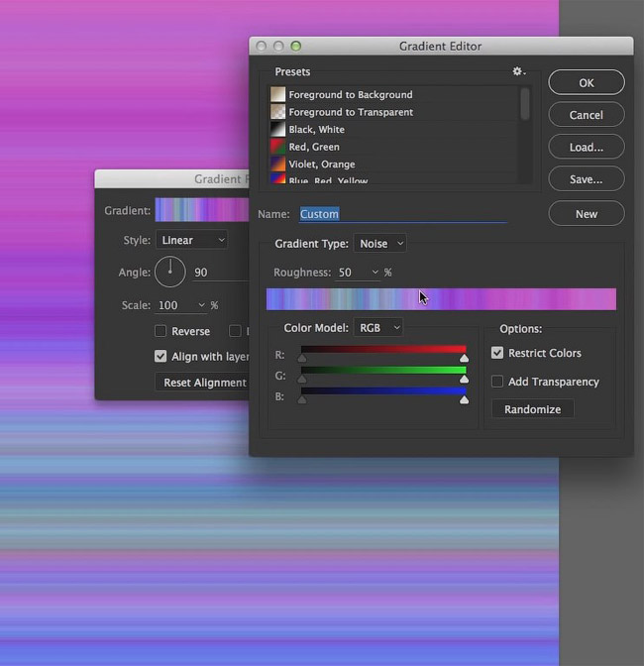Pick the Black, White gradient preset
Screen dimensions: 644x666
click(316, 130)
